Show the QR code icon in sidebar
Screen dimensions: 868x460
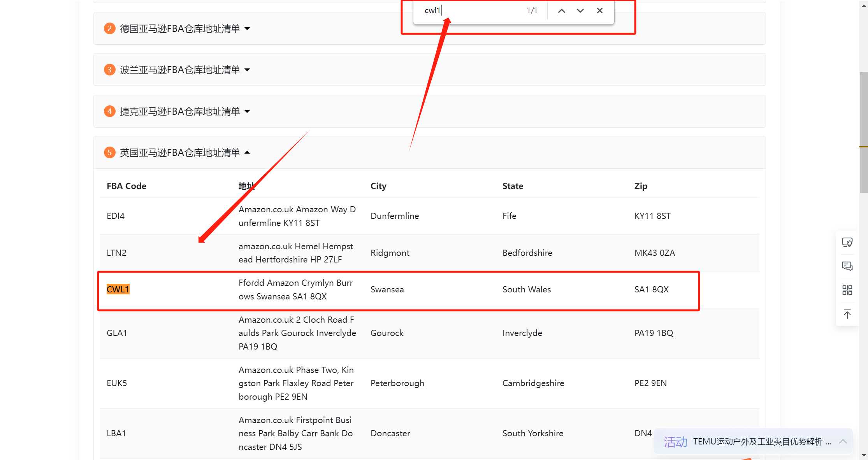point(847,290)
